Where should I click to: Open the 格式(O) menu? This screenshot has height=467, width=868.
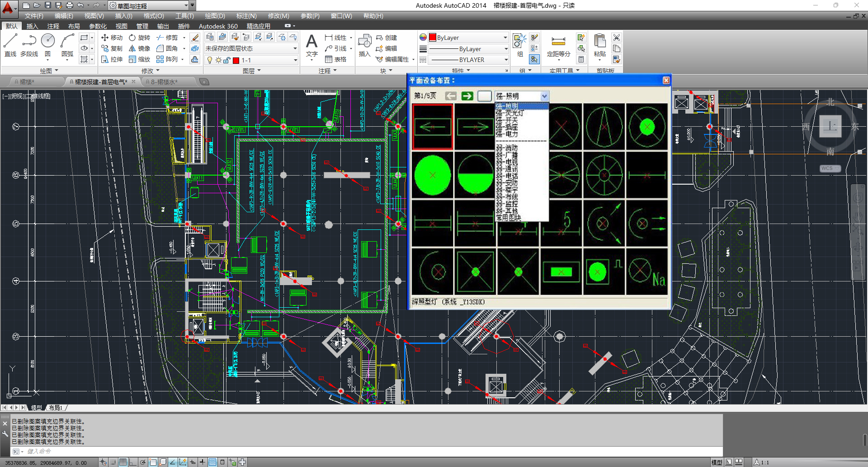(x=154, y=16)
